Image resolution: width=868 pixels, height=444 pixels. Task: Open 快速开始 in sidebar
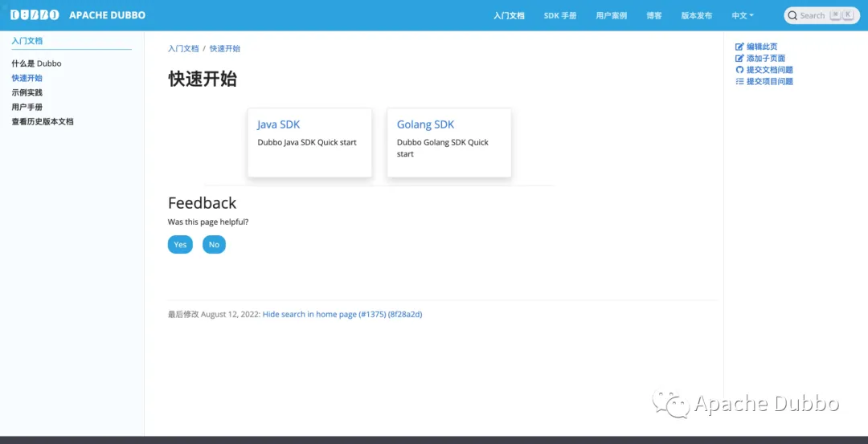pyautogui.click(x=27, y=78)
